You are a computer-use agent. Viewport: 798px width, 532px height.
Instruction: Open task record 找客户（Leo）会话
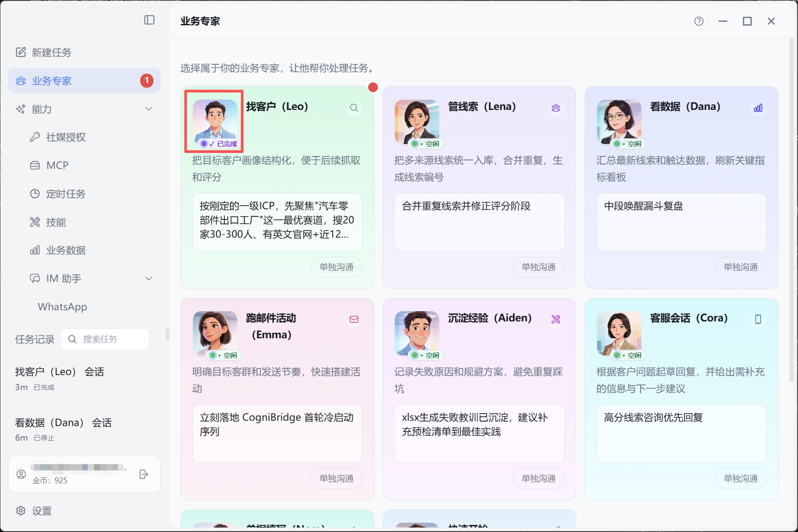pos(84,379)
